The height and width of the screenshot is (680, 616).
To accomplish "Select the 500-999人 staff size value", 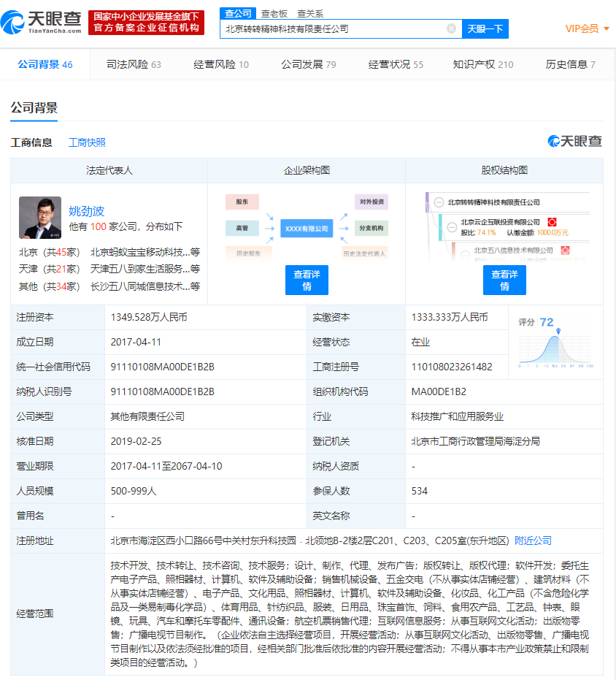I will point(134,491).
